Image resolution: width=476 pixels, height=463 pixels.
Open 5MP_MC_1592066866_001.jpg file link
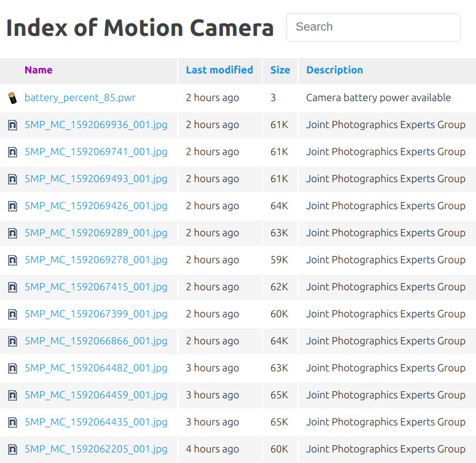click(x=96, y=341)
